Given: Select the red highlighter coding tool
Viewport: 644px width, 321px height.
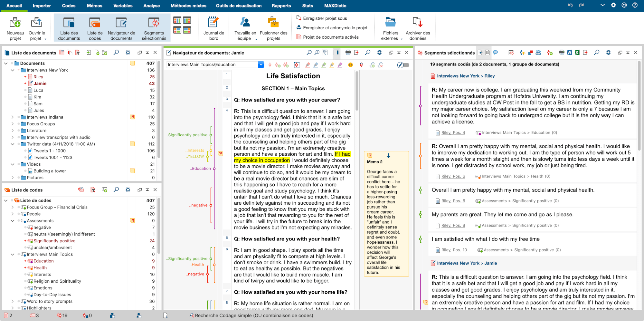Looking at the screenshot, I should tap(308, 65).
